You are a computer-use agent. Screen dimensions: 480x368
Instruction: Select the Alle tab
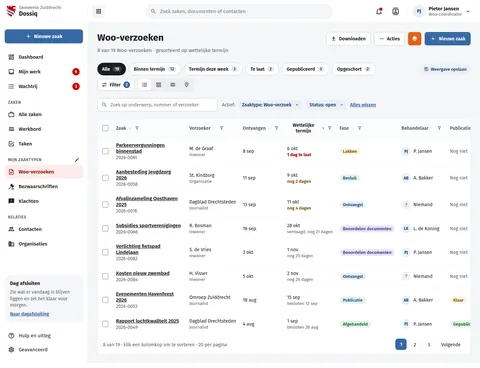(111, 69)
